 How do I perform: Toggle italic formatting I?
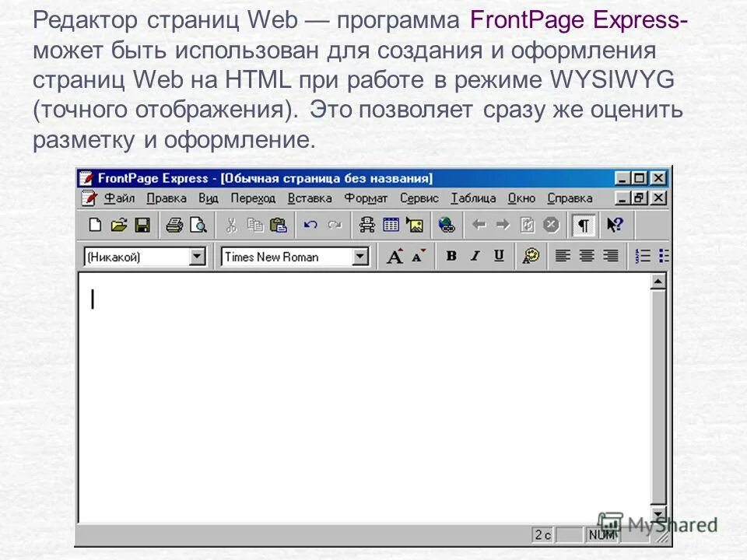475,256
